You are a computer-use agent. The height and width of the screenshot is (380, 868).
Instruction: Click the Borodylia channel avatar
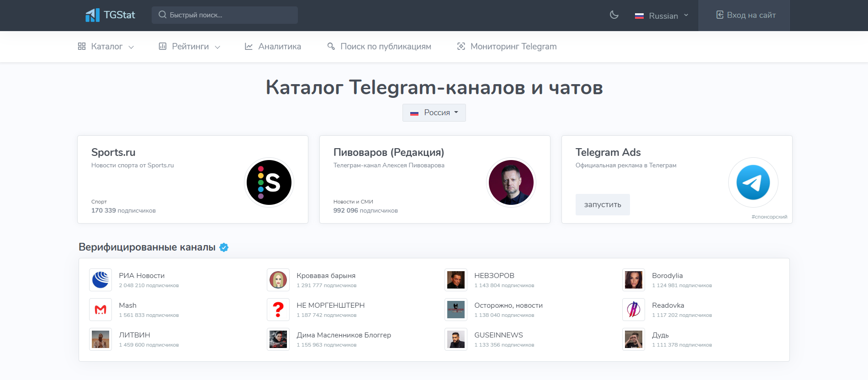[x=634, y=280]
